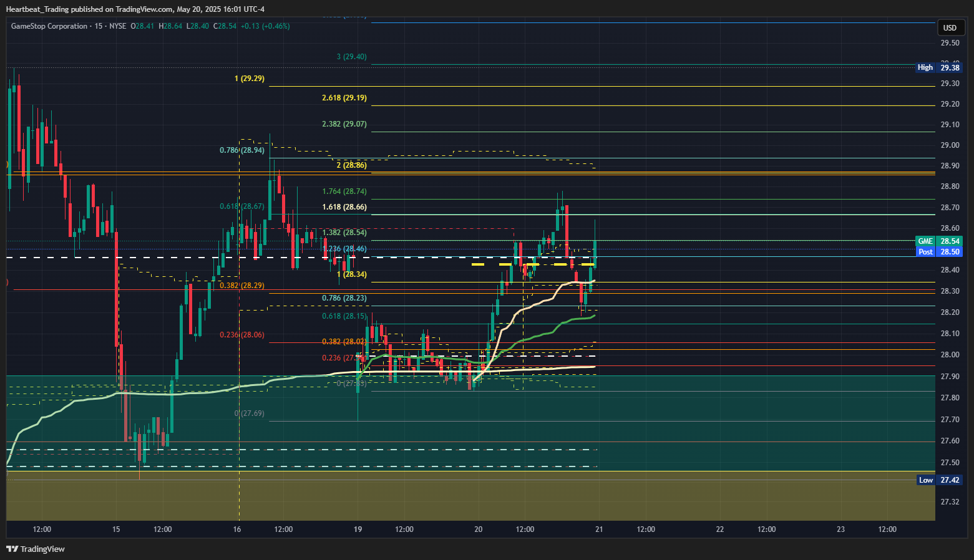Select the Fib label 0.786 (28.94)
This screenshot has width=974, height=560.
pos(242,150)
